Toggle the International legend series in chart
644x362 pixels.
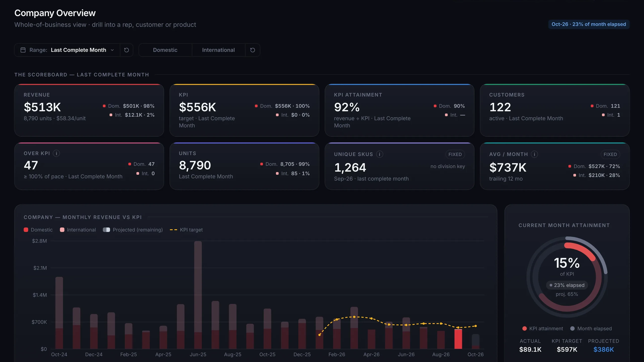(78, 230)
